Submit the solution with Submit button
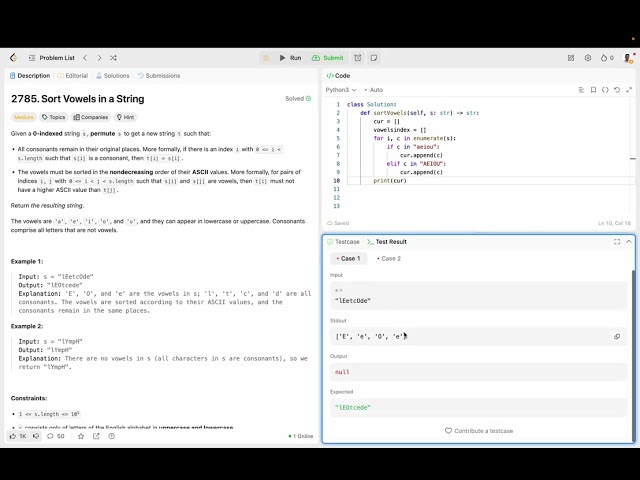The image size is (640, 480). point(328,58)
